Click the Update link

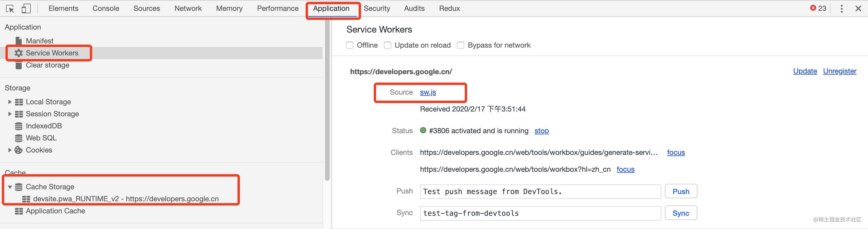coord(805,71)
